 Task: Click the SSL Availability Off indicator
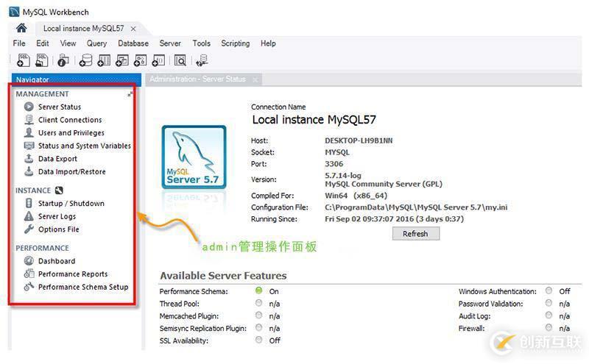pos(259,340)
